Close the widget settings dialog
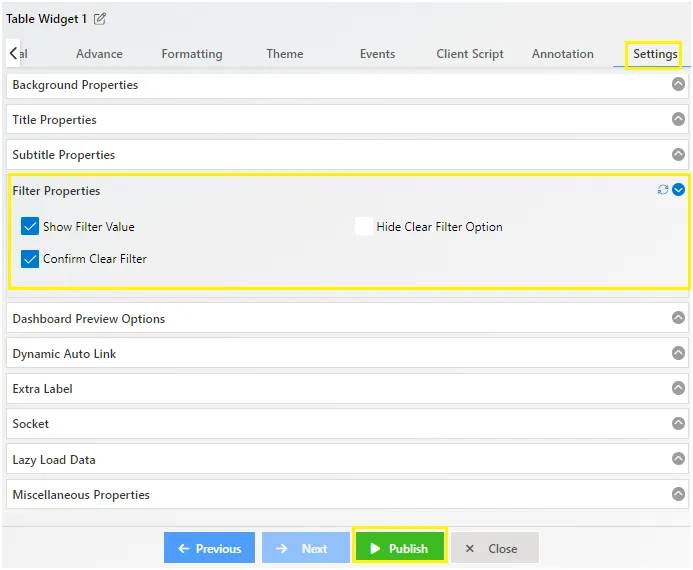693x570 pixels. tap(495, 548)
